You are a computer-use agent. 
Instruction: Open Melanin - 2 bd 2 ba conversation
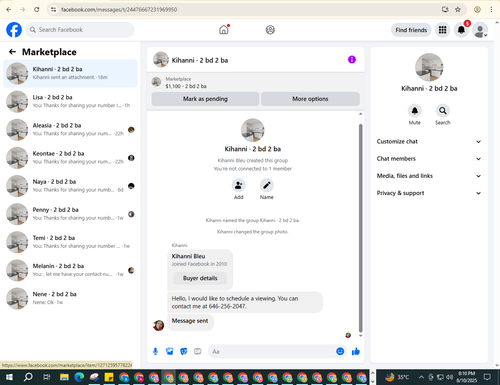pos(70,270)
